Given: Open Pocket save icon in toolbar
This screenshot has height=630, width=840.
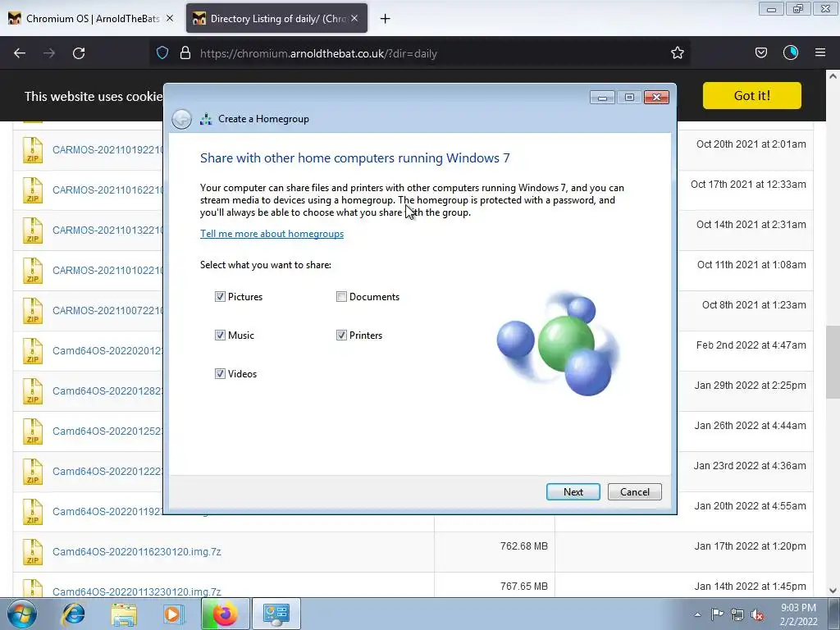Looking at the screenshot, I should pos(761,53).
